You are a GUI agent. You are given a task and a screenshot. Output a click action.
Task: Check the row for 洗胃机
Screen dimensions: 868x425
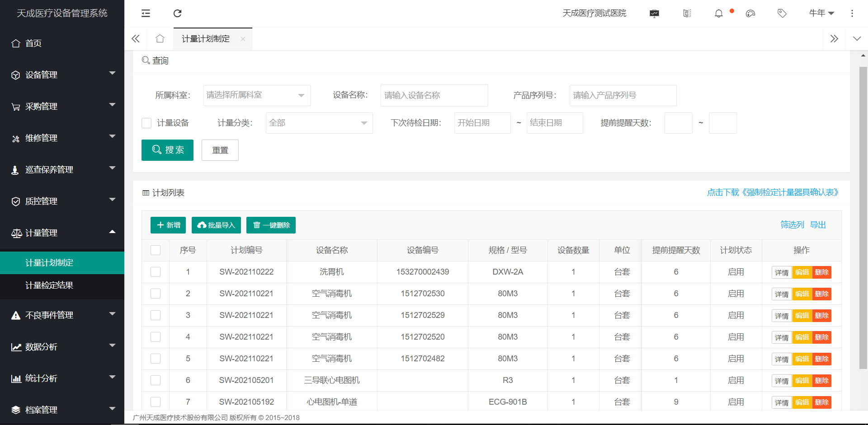156,272
